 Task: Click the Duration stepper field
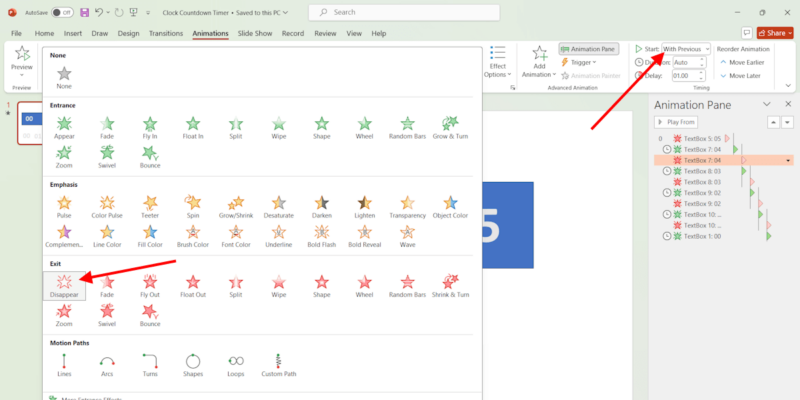pos(689,62)
